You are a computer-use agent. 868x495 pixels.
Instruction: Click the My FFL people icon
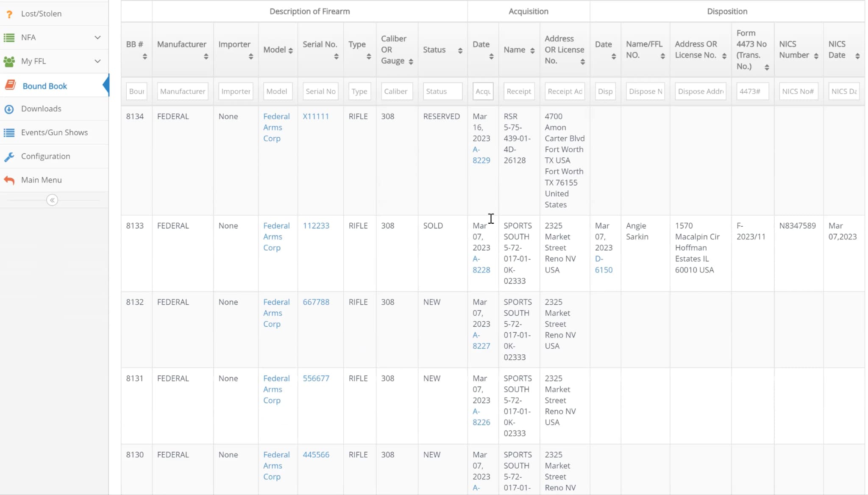coord(9,61)
